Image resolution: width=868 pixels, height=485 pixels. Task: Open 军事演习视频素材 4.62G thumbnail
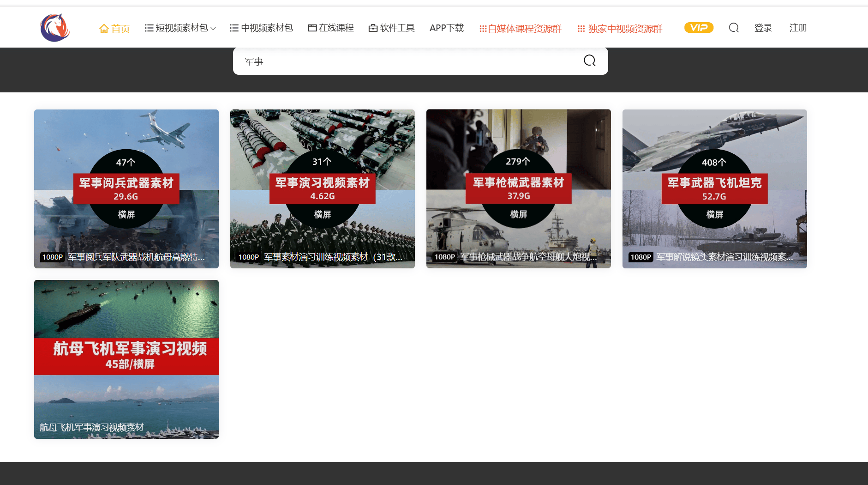tap(322, 188)
